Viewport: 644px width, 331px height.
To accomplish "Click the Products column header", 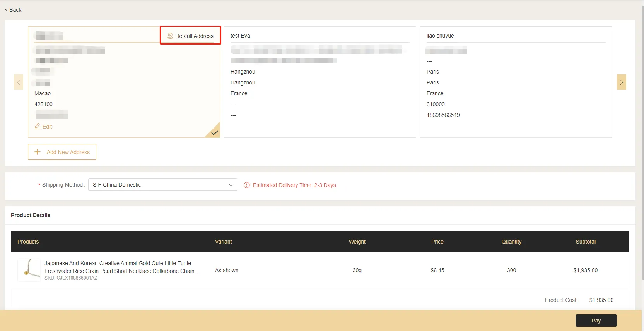I will tap(28, 242).
